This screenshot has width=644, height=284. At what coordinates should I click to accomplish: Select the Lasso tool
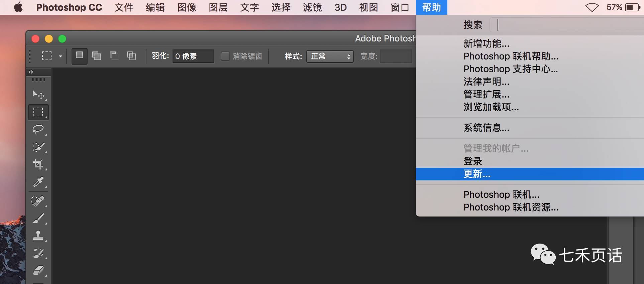[x=38, y=129]
